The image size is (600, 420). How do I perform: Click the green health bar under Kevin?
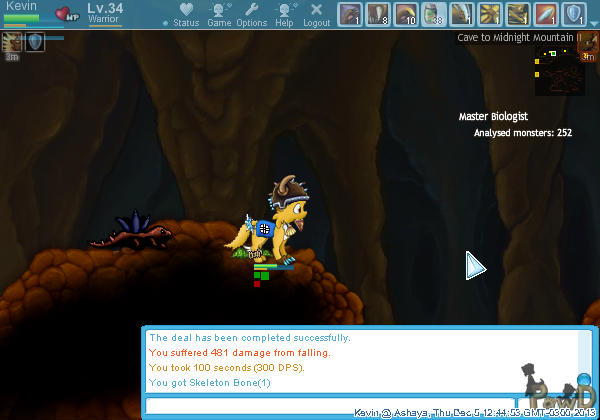[22, 17]
